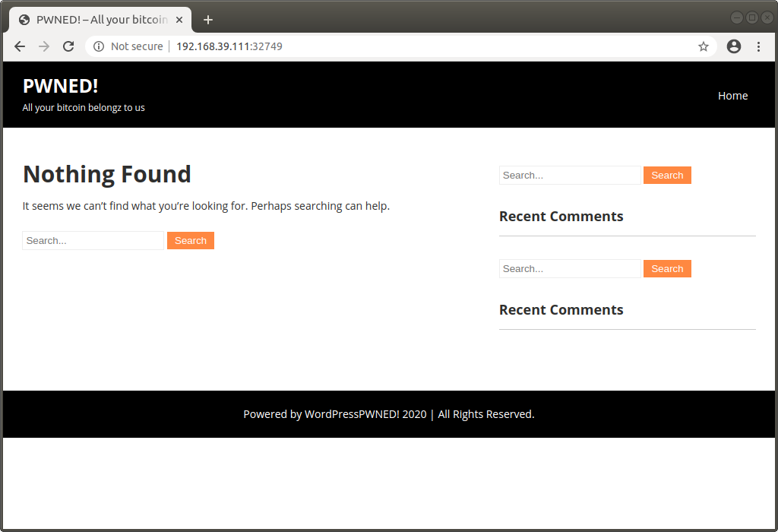Viewport: 778px width, 532px height.
Task: Open the WordPress link in the footer
Action: [334, 414]
